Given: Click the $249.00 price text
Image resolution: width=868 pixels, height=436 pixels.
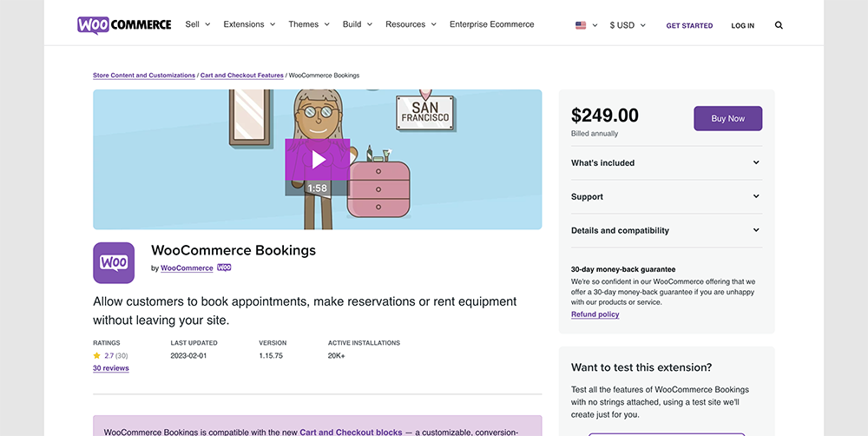Looking at the screenshot, I should coord(604,116).
